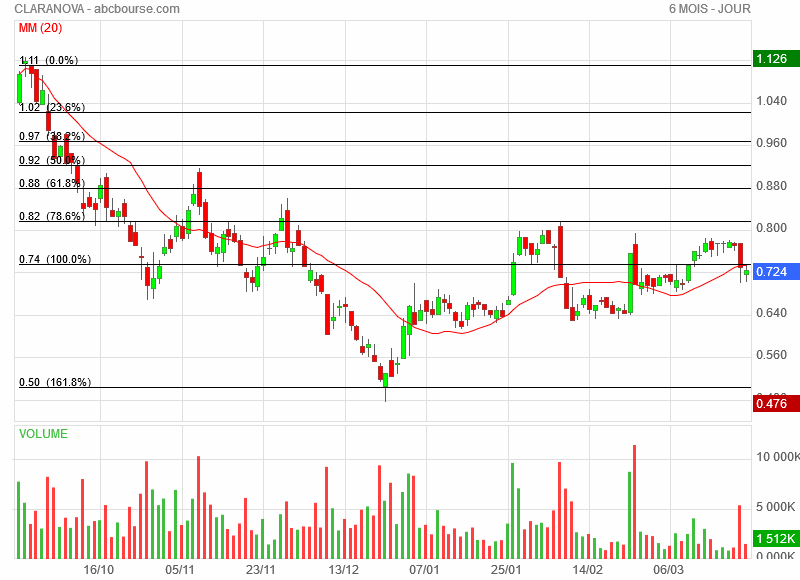The width and height of the screenshot is (800, 580).
Task: Click the 13/12 date label
Action: (x=343, y=570)
